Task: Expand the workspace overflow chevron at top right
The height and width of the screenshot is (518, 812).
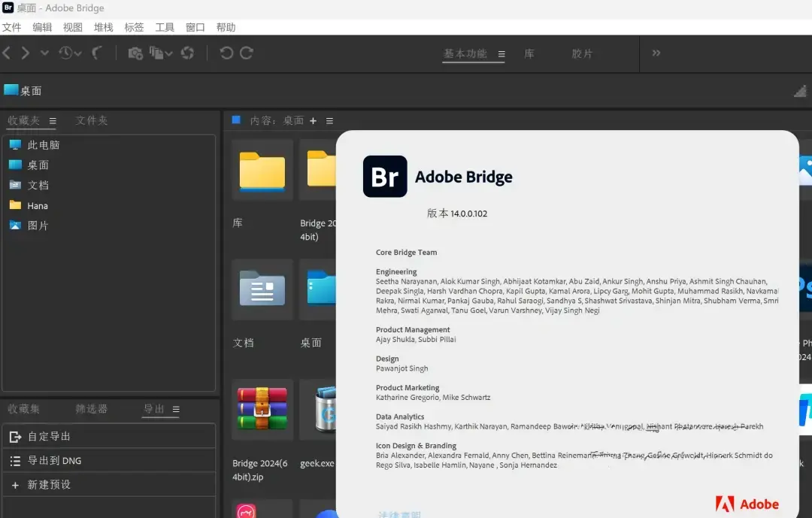Action: [656, 53]
